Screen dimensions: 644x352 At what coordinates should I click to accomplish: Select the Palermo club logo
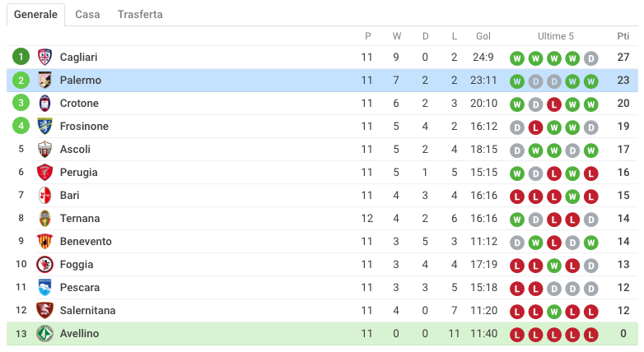pos(44,80)
